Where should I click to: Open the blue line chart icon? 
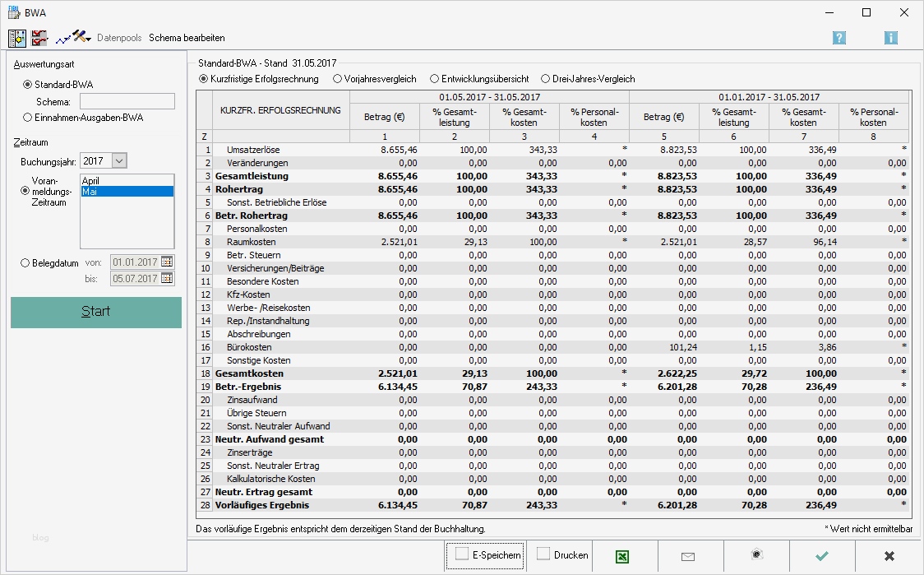(62, 38)
